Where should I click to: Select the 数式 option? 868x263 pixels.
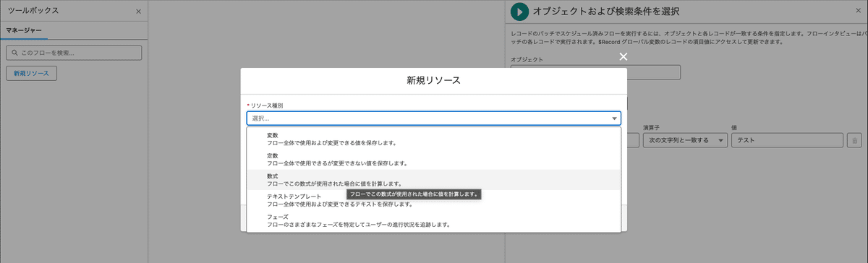click(434, 179)
